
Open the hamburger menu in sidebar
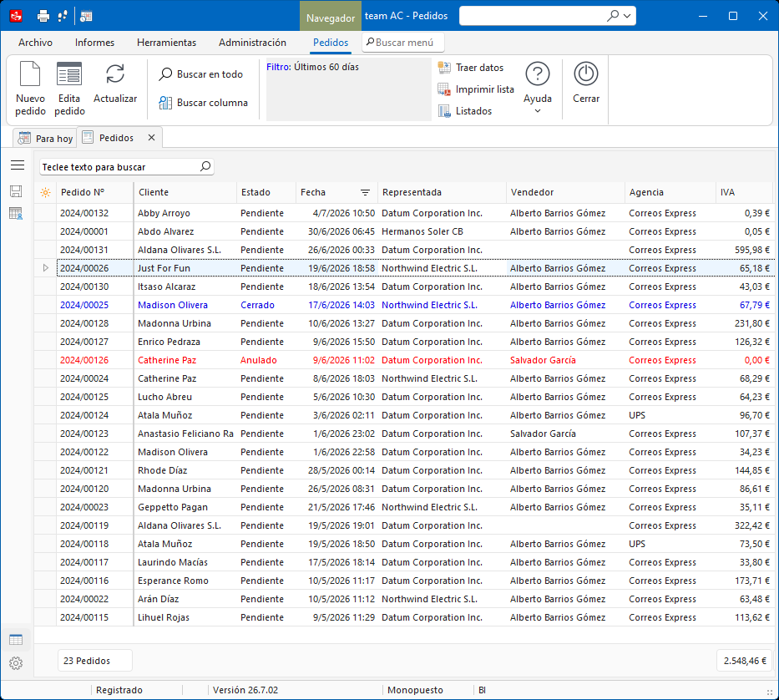coord(18,165)
